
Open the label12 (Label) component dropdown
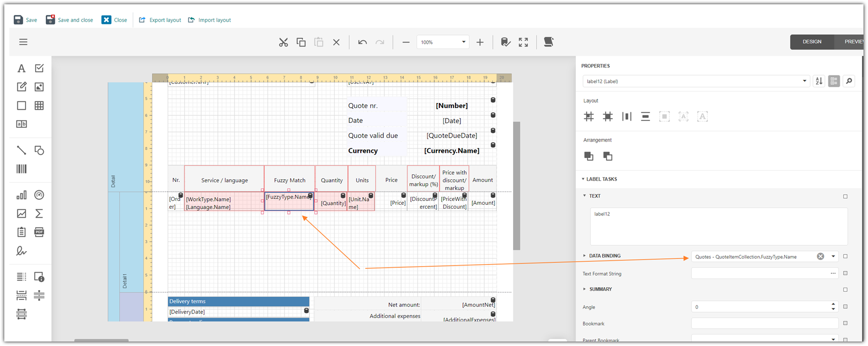[804, 81]
